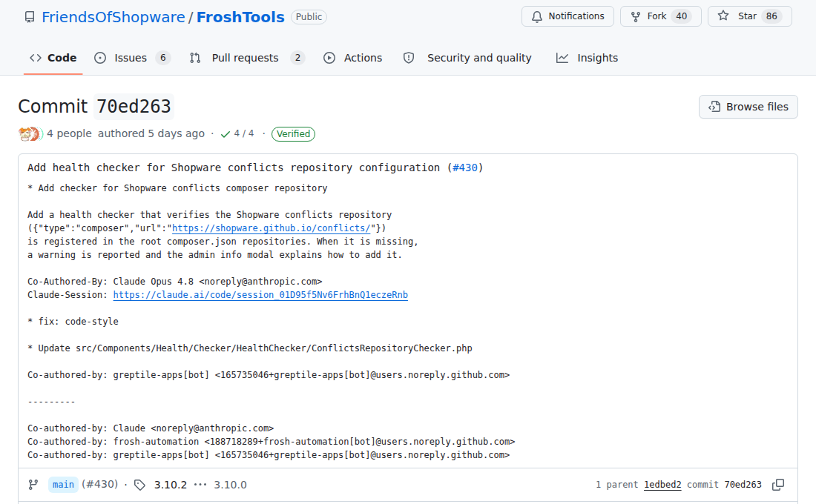Click the Security shield icon
The height and width of the screenshot is (504, 816).
[409, 58]
